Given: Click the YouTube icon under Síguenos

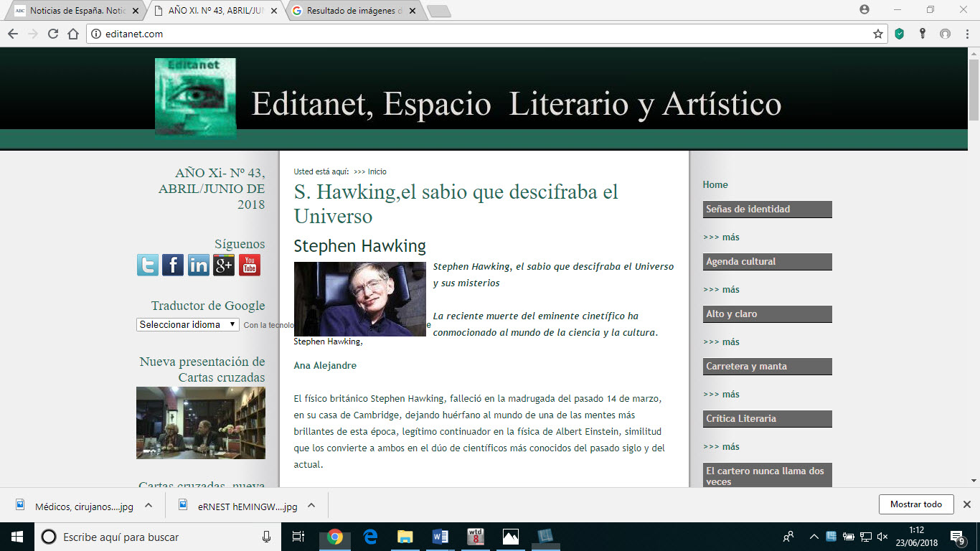Looking at the screenshot, I should pos(249,265).
